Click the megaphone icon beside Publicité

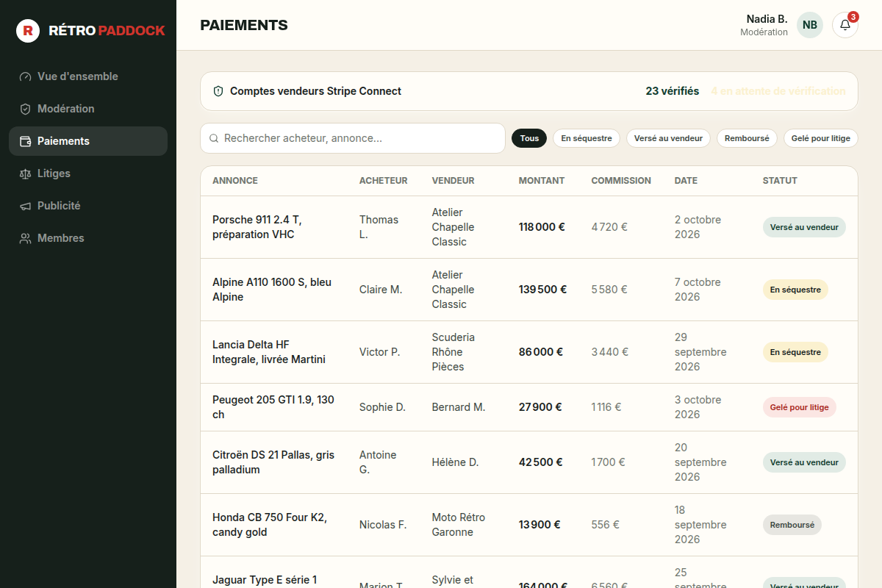[x=26, y=206]
